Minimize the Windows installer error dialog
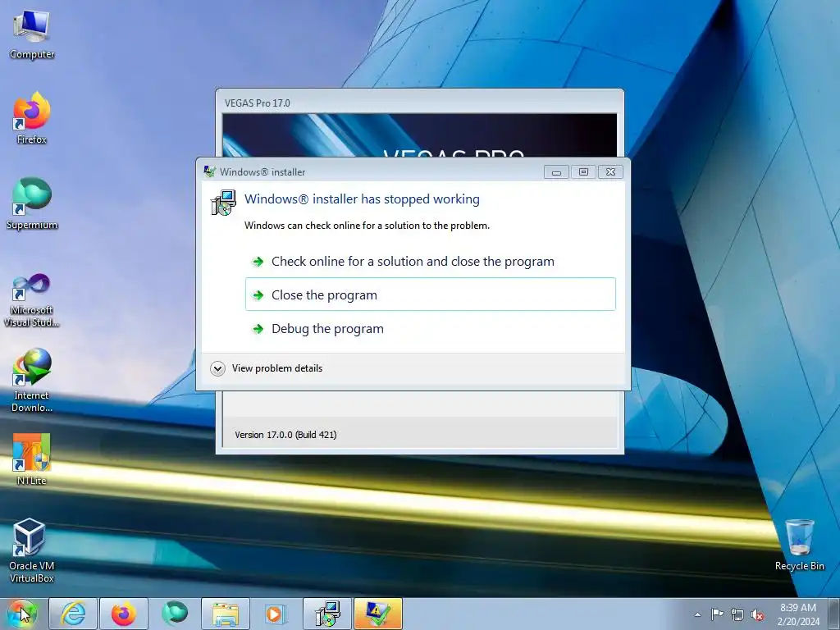840x630 pixels. (x=557, y=172)
